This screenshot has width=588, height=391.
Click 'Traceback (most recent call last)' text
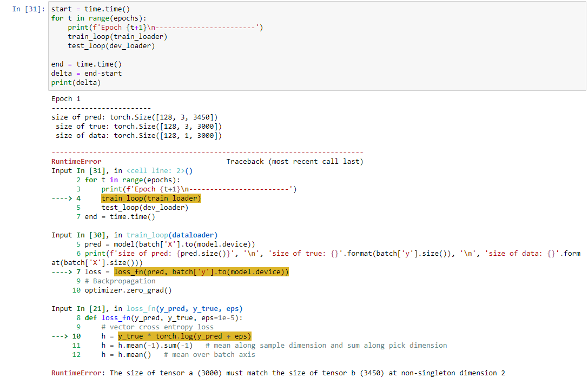pyautogui.click(x=294, y=162)
